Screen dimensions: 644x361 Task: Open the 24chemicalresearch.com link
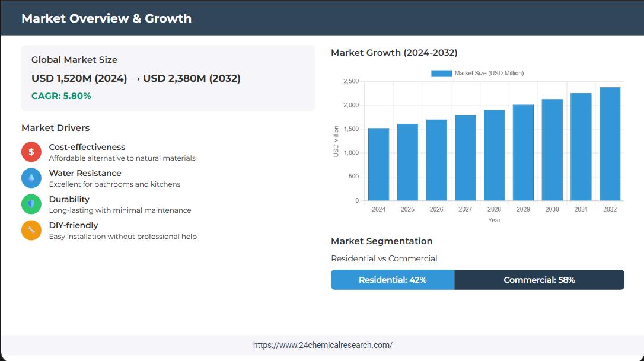click(x=322, y=345)
